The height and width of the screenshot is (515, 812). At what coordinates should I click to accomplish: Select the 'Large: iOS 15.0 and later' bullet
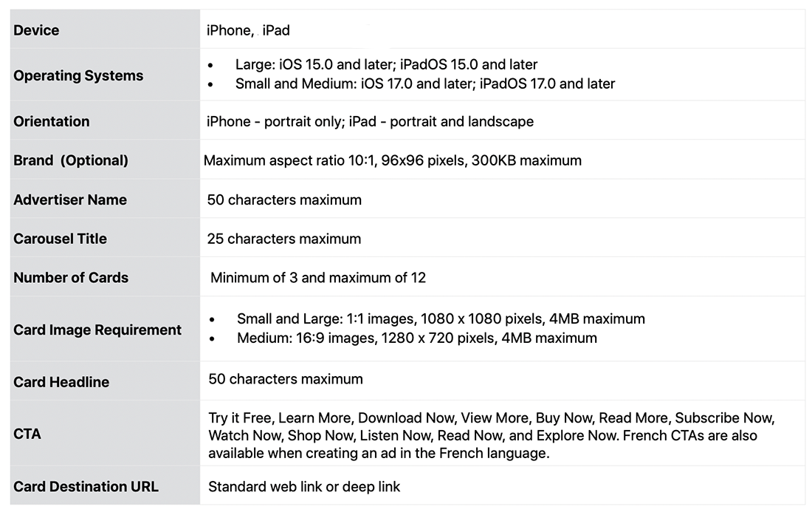(386, 64)
